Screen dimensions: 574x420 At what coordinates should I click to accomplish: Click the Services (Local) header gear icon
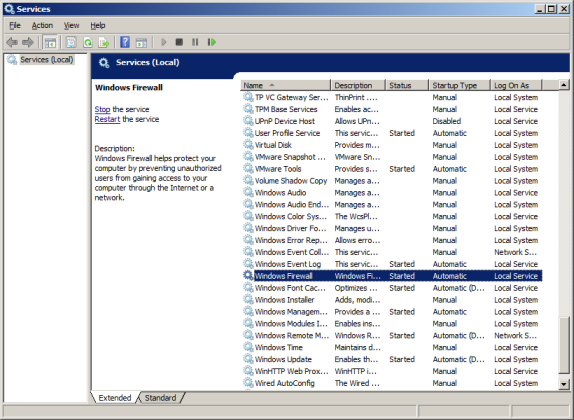tap(104, 63)
